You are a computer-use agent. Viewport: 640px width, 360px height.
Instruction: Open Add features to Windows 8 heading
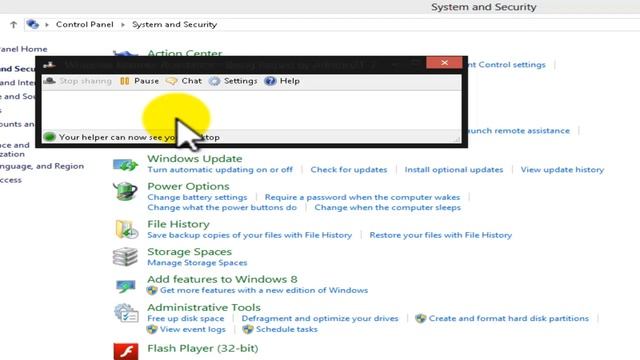pos(222,279)
